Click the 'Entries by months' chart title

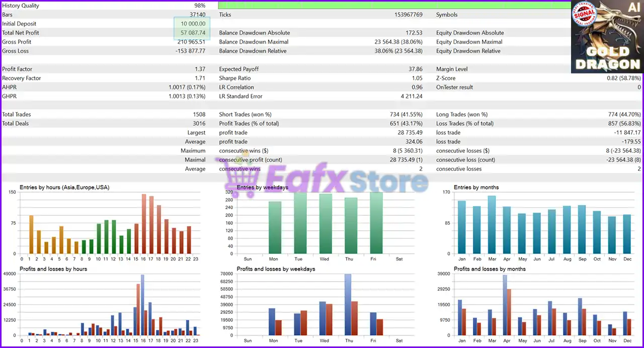click(x=476, y=187)
